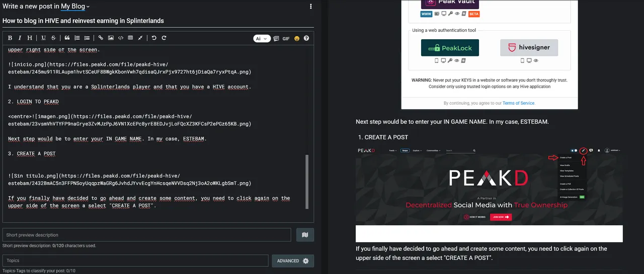Click 'Topics-Tags to classify your post' hint
Screen dimensions: 644x274
tap(39, 271)
